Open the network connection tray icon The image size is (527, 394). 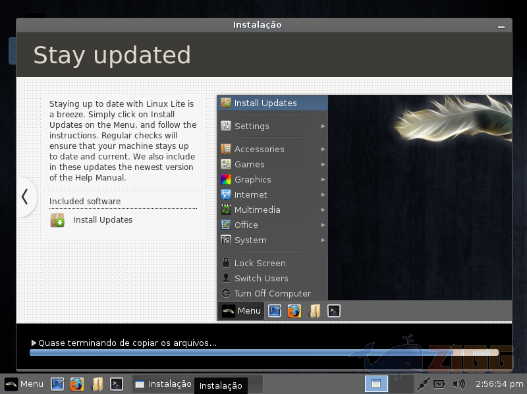coord(423,384)
